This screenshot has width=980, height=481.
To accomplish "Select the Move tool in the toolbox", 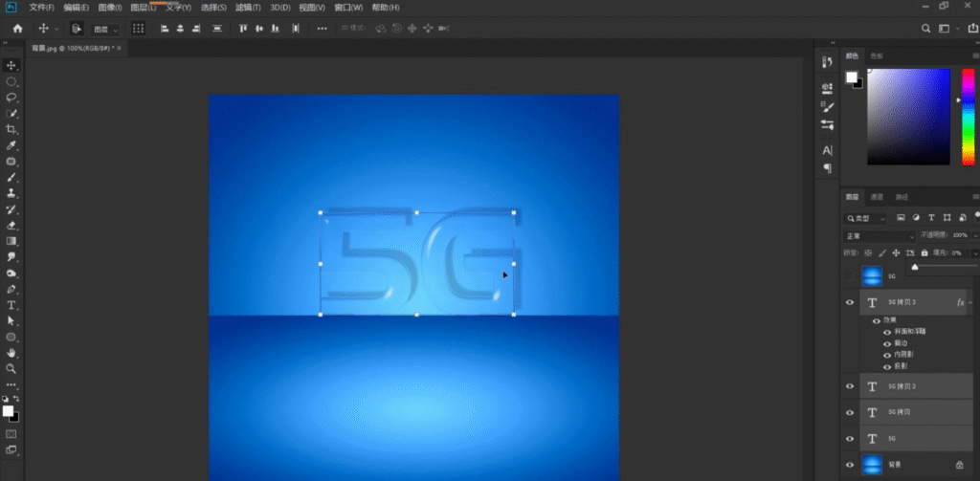I will 11,66.
